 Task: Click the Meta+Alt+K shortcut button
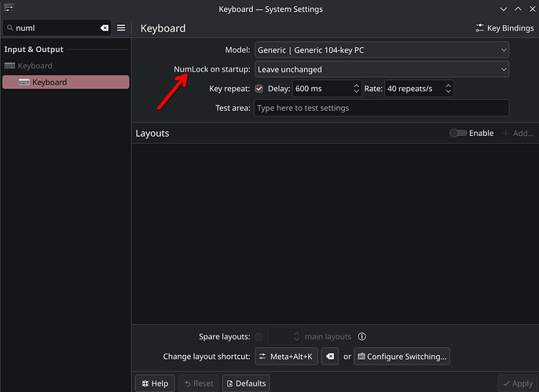[x=286, y=357]
